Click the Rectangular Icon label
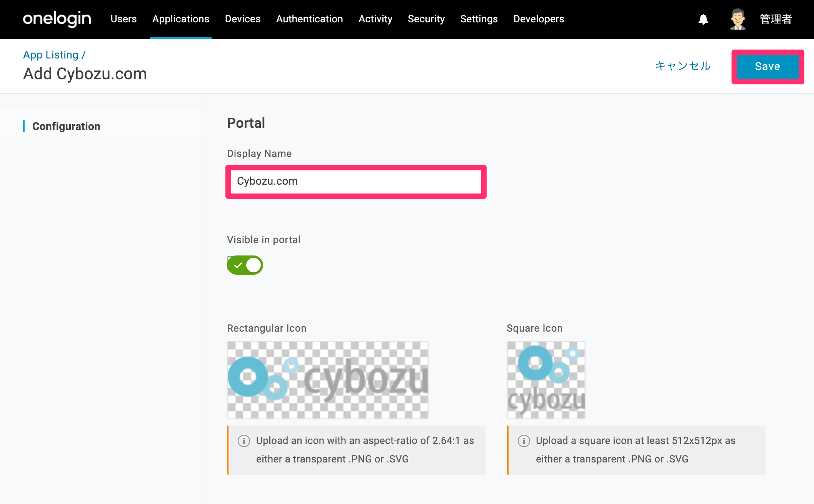This screenshot has width=814, height=504. pyautogui.click(x=267, y=328)
